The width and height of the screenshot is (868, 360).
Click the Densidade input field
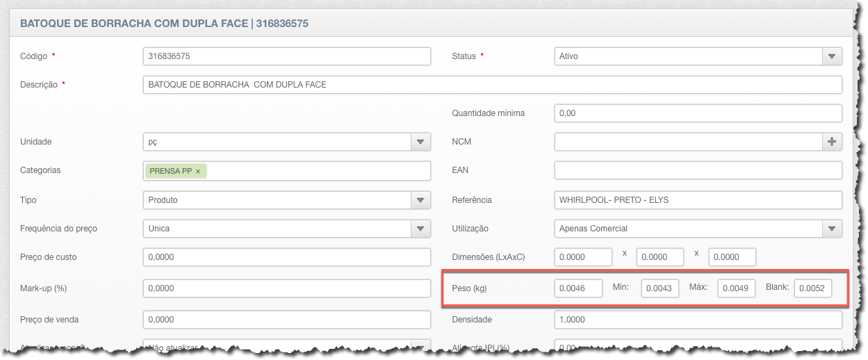pyautogui.click(x=698, y=320)
